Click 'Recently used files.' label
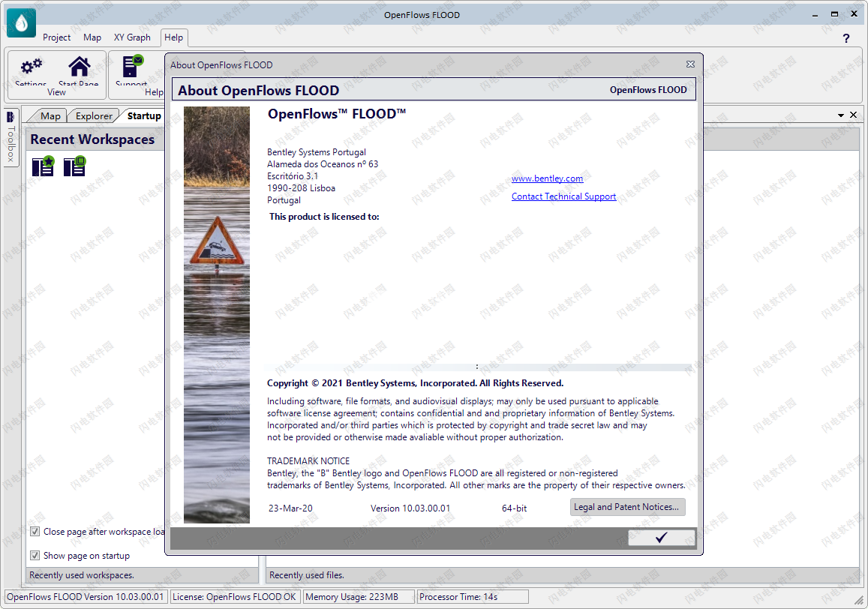The image size is (868, 609). (x=307, y=575)
